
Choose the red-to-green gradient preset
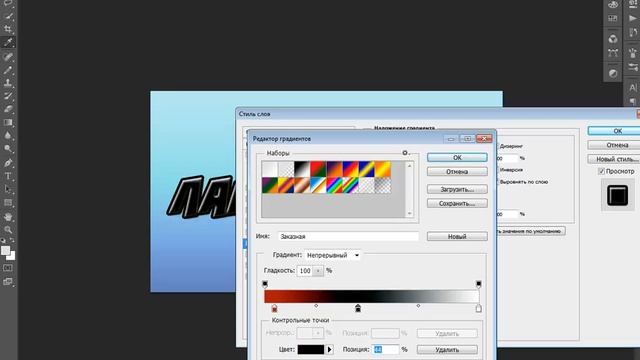tap(318, 169)
